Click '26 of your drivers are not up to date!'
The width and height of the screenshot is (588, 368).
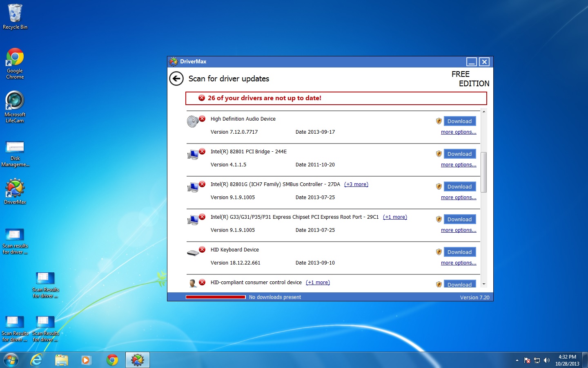[265, 98]
